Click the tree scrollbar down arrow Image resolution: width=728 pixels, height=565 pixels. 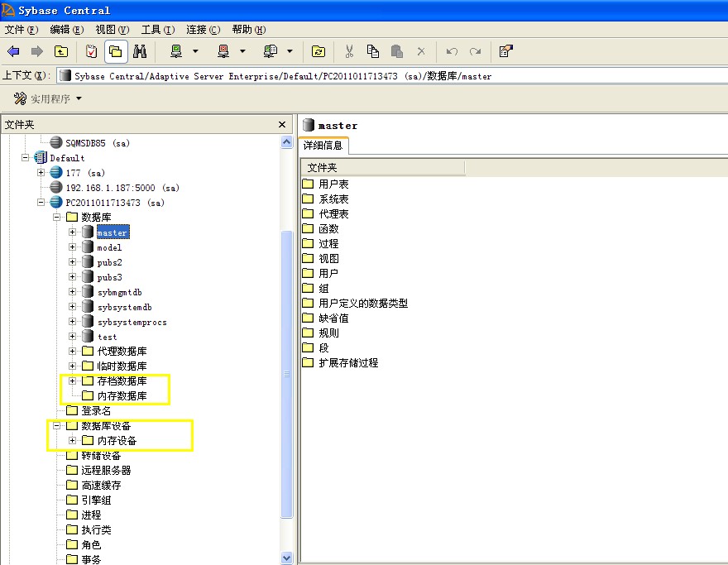287,558
